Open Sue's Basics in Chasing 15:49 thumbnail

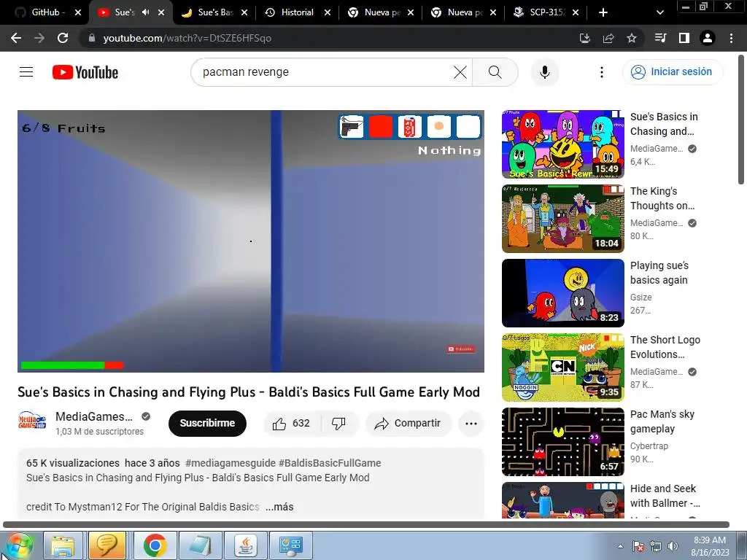pos(563,144)
